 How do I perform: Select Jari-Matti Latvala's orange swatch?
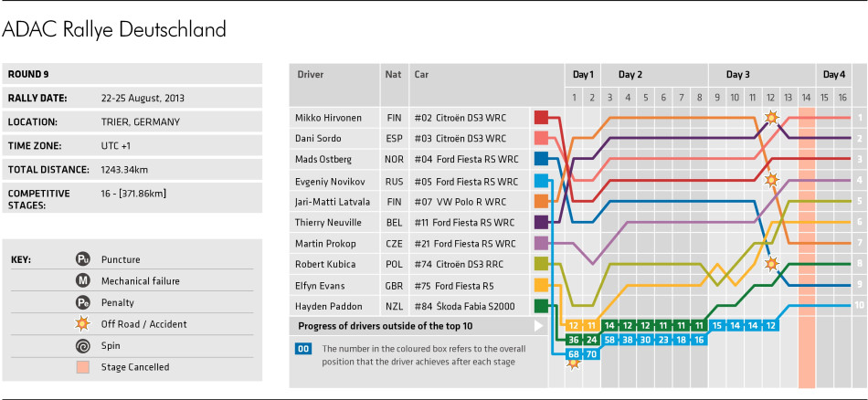coord(541,201)
